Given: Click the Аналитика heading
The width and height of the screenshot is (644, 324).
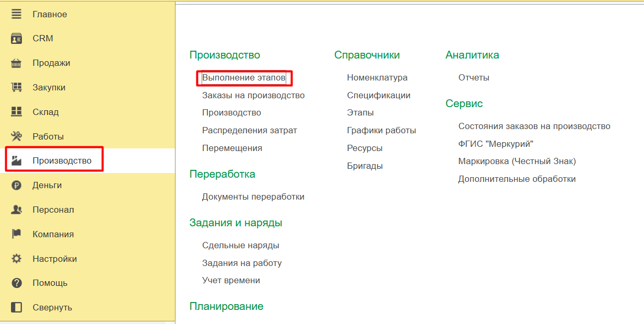Looking at the screenshot, I should click(x=472, y=55).
